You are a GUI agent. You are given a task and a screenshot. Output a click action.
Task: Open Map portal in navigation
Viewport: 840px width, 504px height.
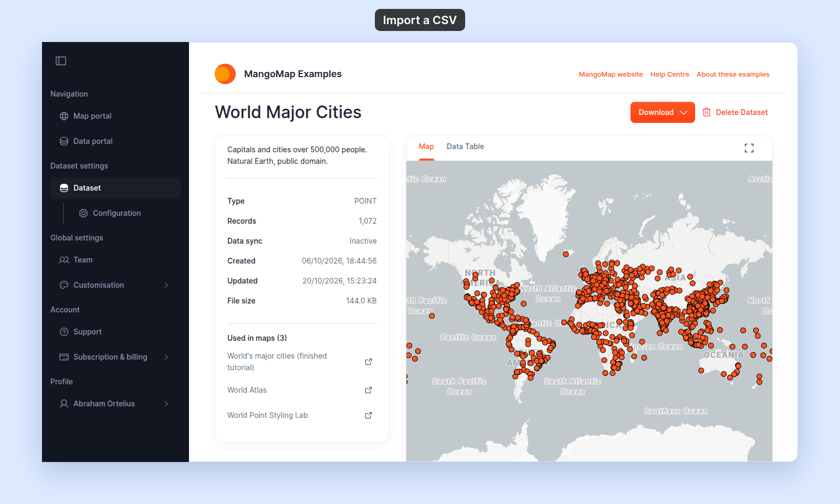click(x=115, y=116)
